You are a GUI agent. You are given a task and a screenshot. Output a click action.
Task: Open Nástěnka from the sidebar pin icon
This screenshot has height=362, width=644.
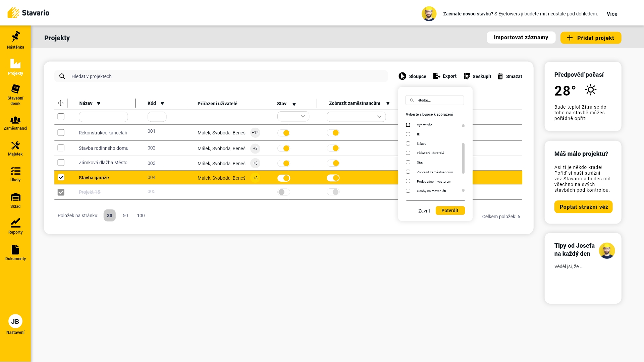click(15, 37)
